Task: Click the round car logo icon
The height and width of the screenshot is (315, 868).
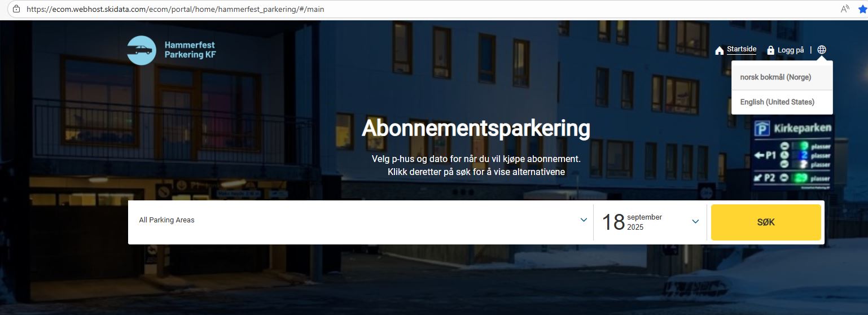Action: [142, 50]
